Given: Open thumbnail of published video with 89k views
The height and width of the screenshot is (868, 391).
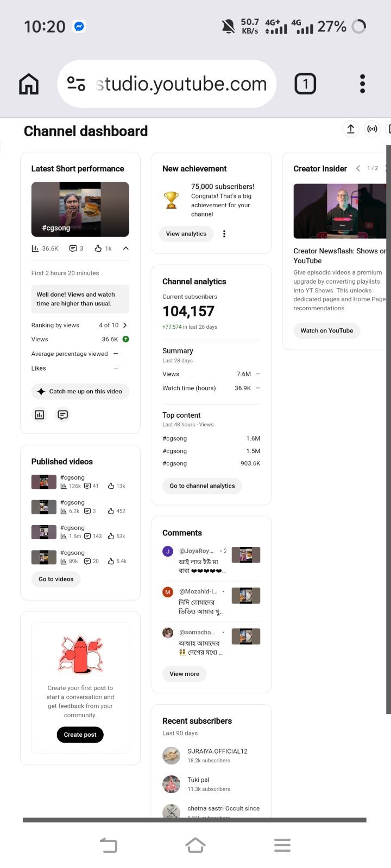Looking at the screenshot, I should coord(44,557).
